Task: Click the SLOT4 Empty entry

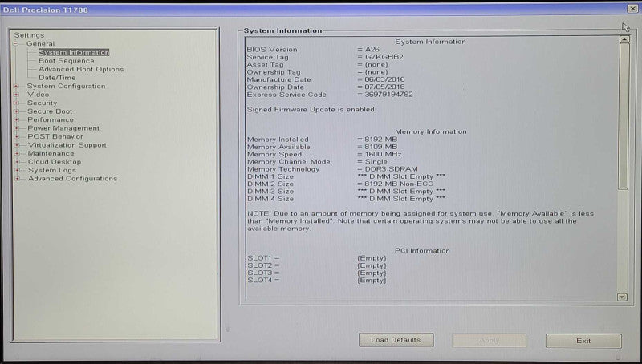Action: pos(372,280)
